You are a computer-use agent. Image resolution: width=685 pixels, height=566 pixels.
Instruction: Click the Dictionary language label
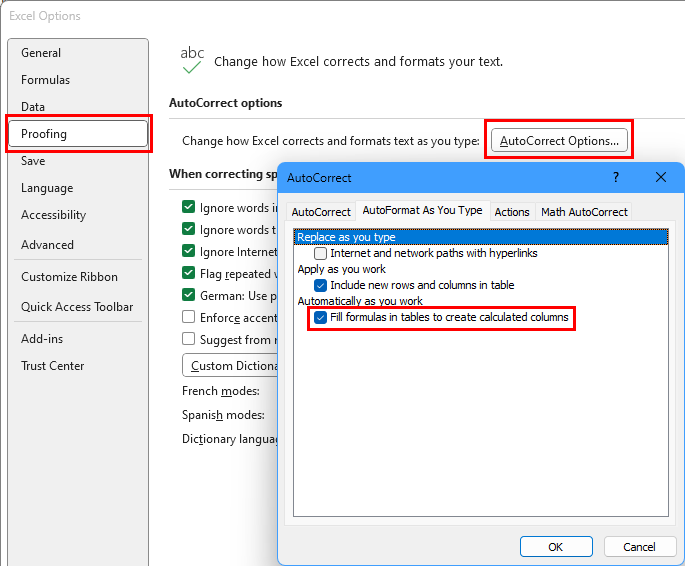tap(230, 439)
